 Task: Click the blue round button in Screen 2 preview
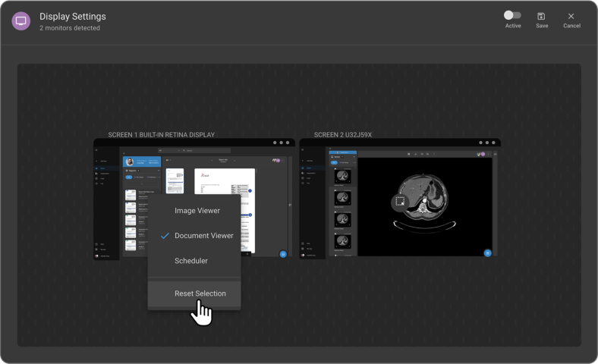(488, 253)
